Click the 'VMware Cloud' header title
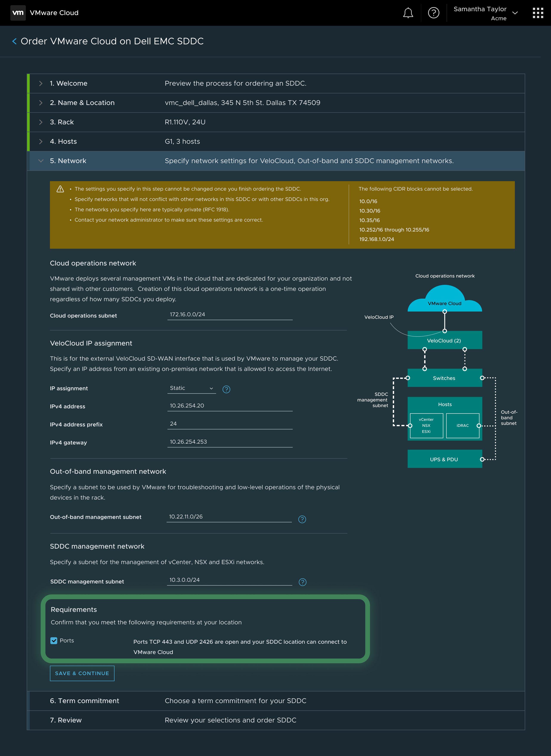The image size is (551, 756). [x=54, y=13]
